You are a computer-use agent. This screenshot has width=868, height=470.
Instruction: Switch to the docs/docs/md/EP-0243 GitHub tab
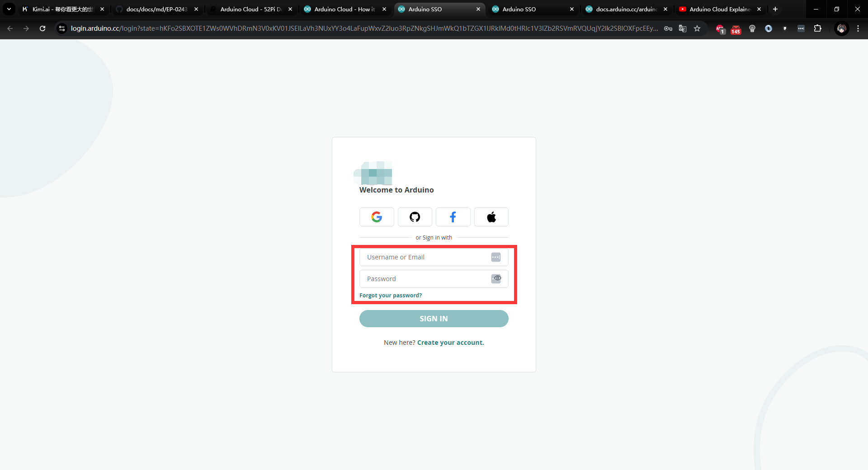pyautogui.click(x=156, y=9)
